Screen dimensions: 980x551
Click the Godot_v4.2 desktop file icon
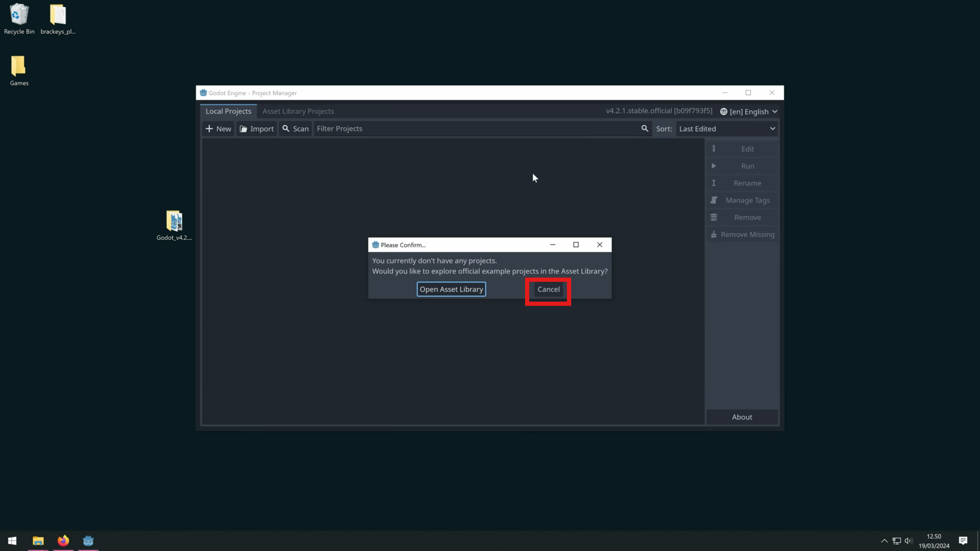[174, 222]
